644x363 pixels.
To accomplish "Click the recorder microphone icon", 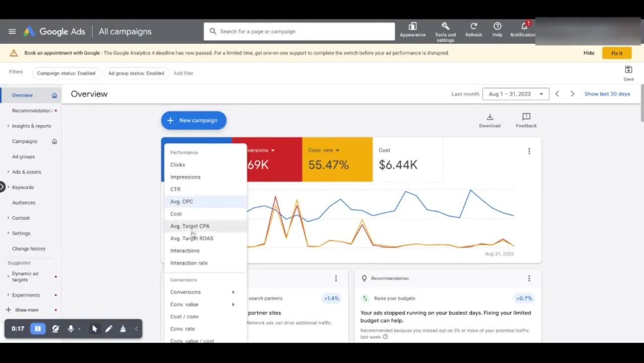I will pos(71,328).
